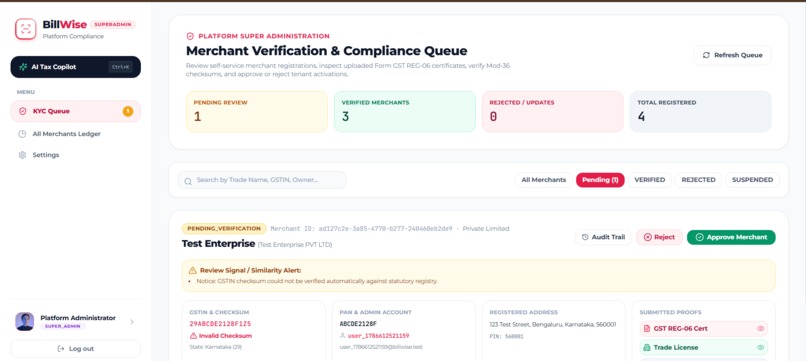Click the refresh arrows icon

coord(706,55)
